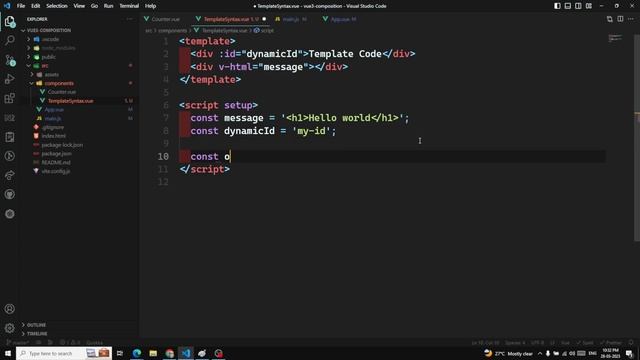
Task: Open the Terminal menu
Action: (x=129, y=6)
